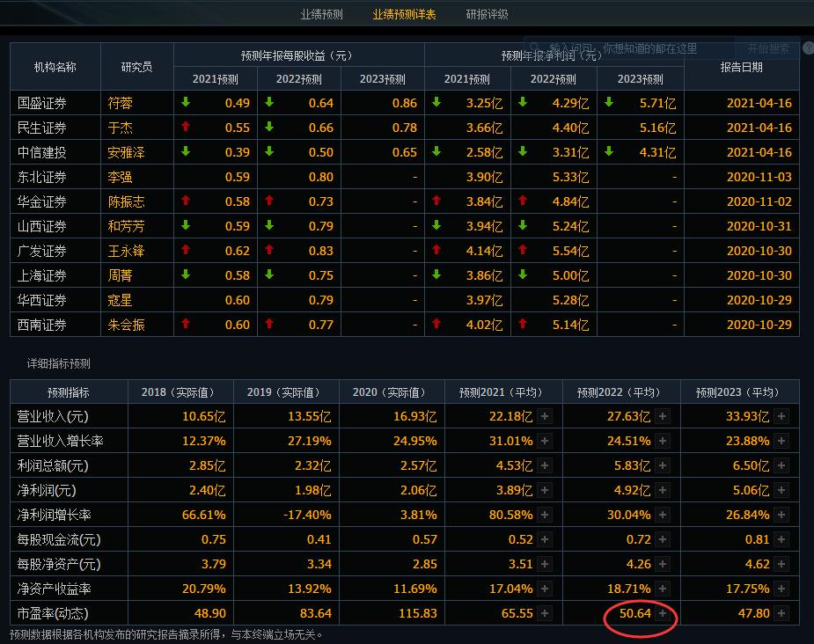Open analyst 王永锋 link
The width and height of the screenshot is (814, 644).
[126, 251]
